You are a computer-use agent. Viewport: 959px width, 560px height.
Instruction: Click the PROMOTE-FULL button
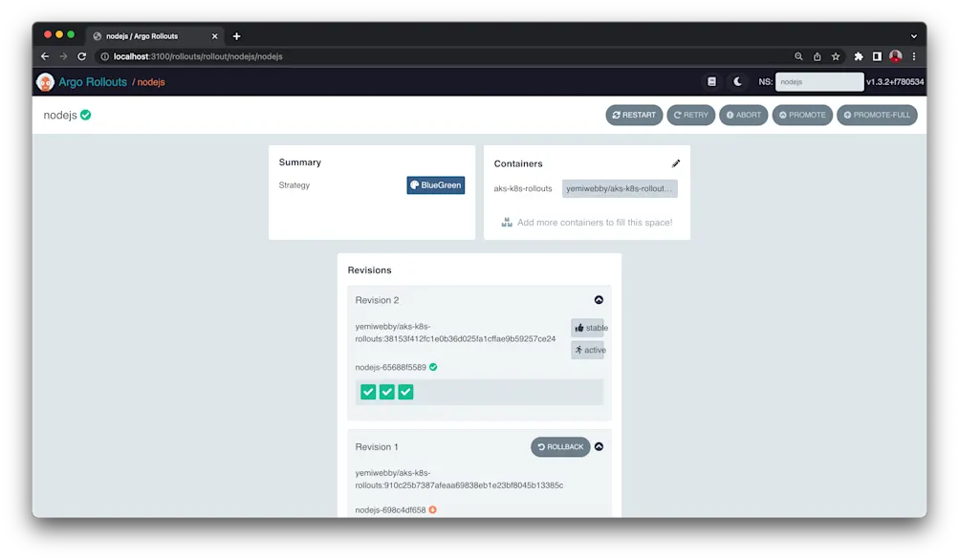pyautogui.click(x=877, y=115)
